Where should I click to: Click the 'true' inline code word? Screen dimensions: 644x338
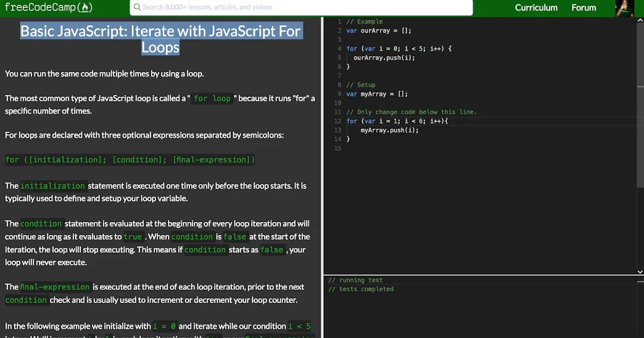[133, 237]
